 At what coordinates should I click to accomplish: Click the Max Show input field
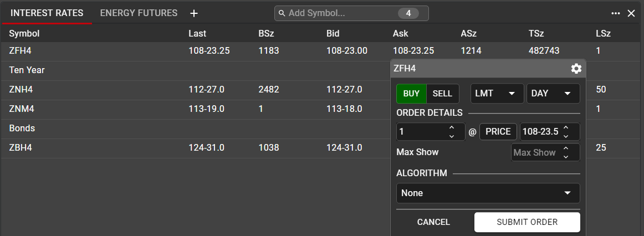point(535,152)
